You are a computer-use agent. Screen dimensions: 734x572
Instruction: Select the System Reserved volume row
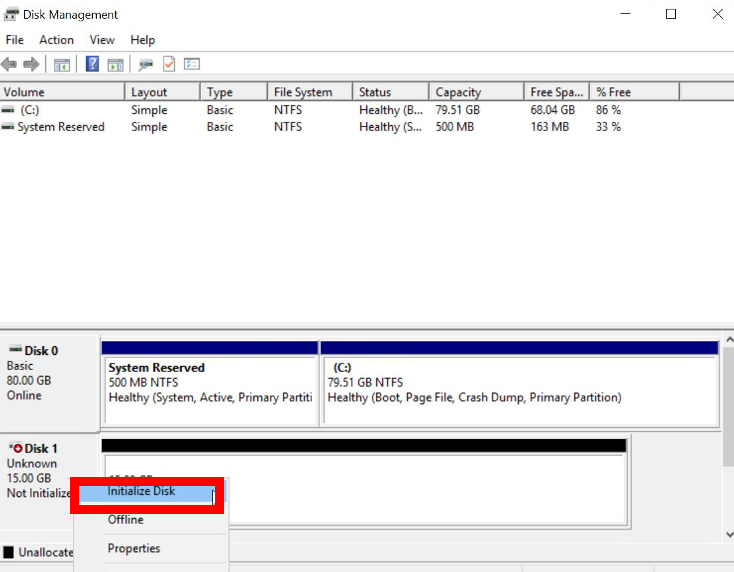pos(60,127)
